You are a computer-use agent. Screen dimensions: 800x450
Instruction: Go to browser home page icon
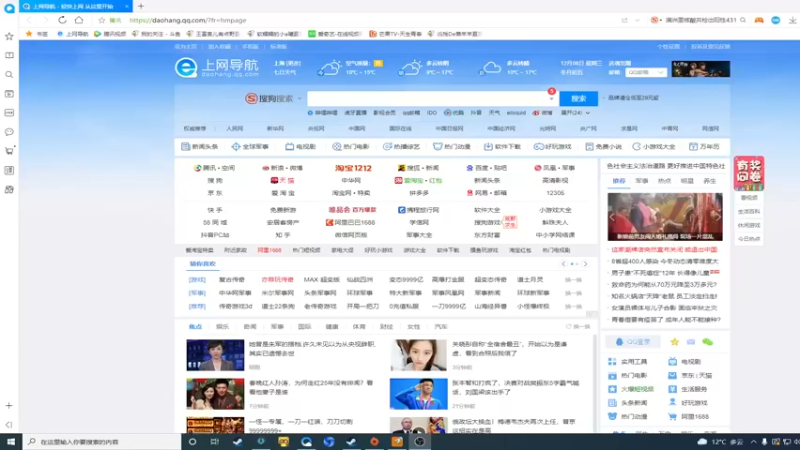(79, 20)
